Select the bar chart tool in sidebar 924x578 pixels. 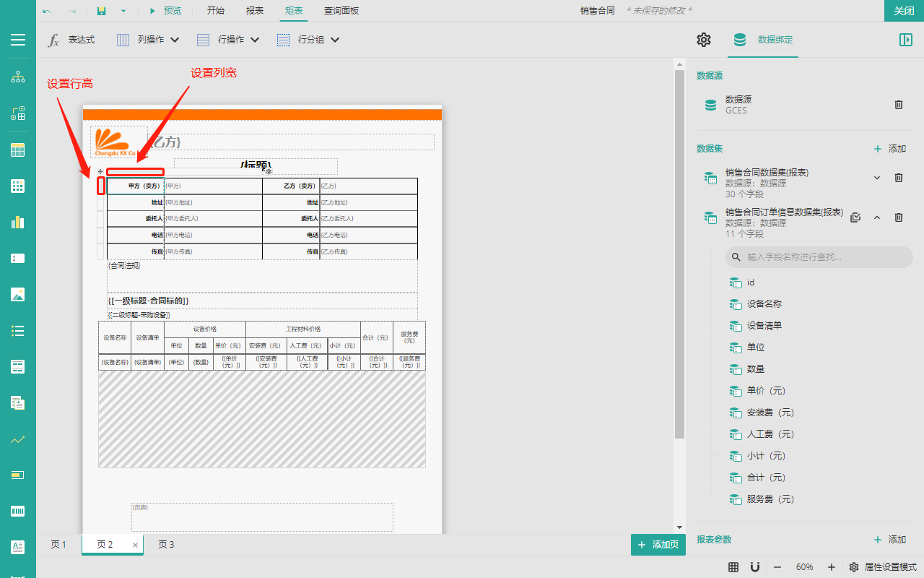tap(18, 222)
